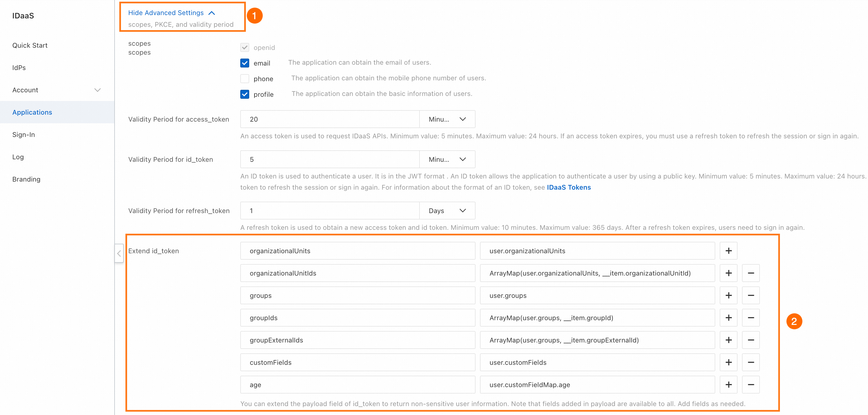Click plus icon beside the age row
Screen dimensions: 868x415
[728, 385]
